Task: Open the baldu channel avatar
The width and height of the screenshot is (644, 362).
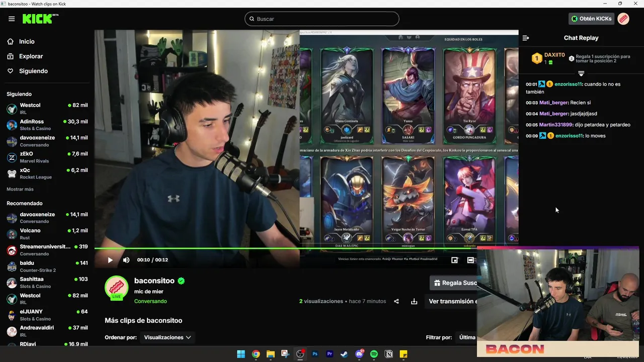Action: [x=12, y=266]
